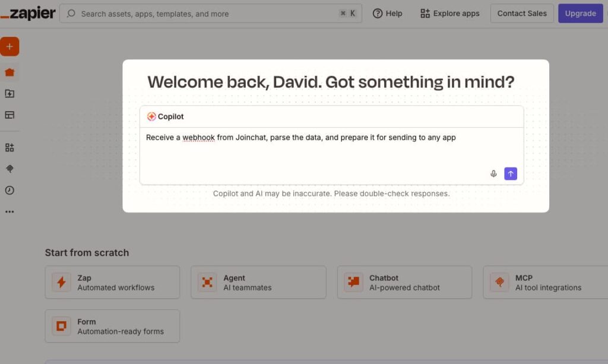Image resolution: width=608 pixels, height=364 pixels.
Task: Open the Zaps folder icon in sidebar
Action: click(x=9, y=93)
